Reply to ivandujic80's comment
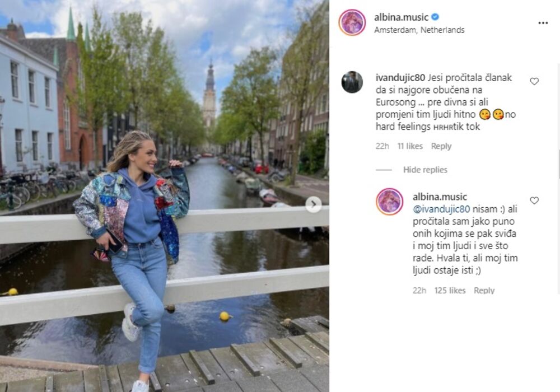 (441, 146)
